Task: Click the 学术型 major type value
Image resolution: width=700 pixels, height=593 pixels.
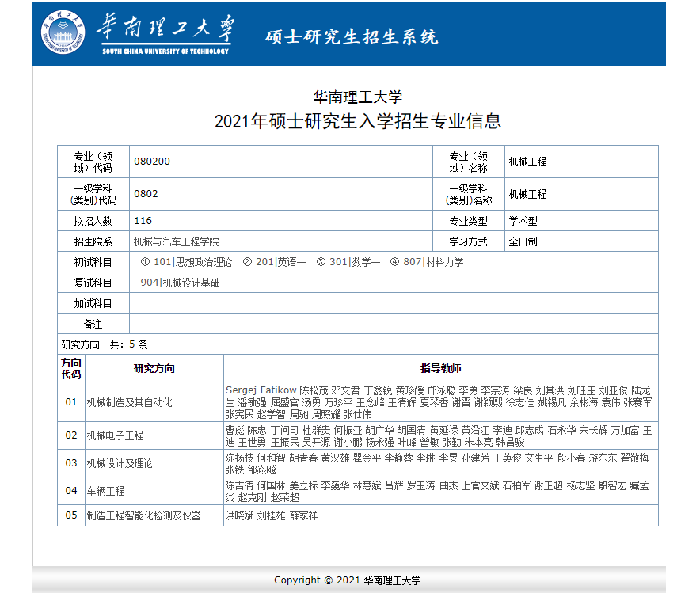Action: (x=523, y=221)
